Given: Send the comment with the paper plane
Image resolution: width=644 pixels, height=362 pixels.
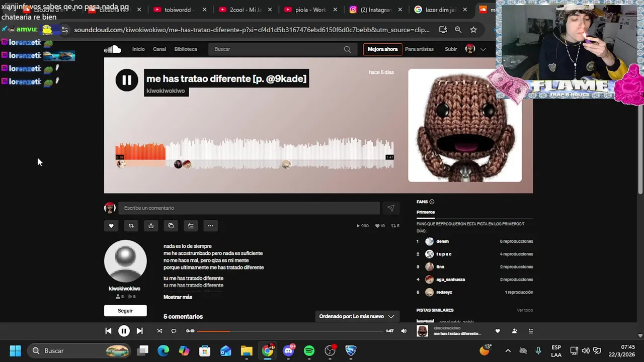Looking at the screenshot, I should (x=391, y=208).
